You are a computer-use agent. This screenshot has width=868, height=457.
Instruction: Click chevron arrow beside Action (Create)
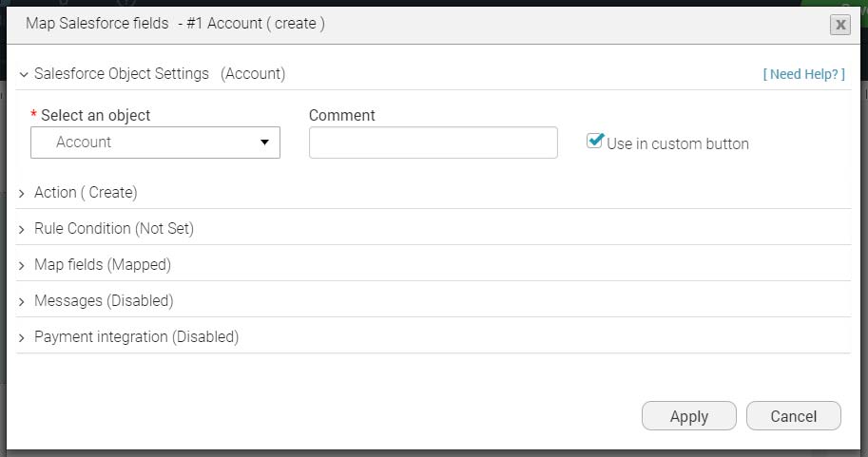coord(22,193)
